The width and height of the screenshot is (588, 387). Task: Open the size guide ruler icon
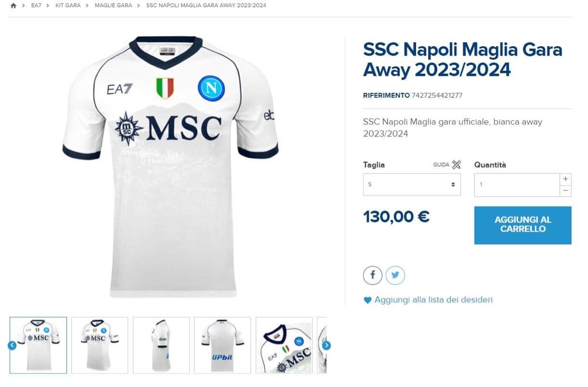pos(456,165)
